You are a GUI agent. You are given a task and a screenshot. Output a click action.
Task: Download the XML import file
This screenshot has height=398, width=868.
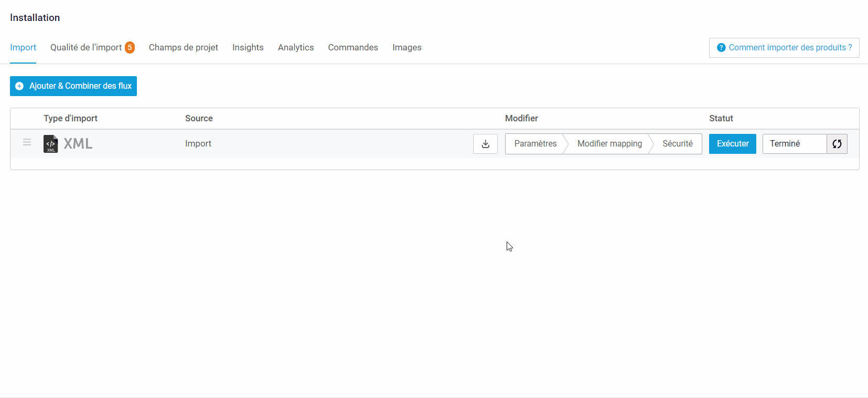click(x=485, y=144)
